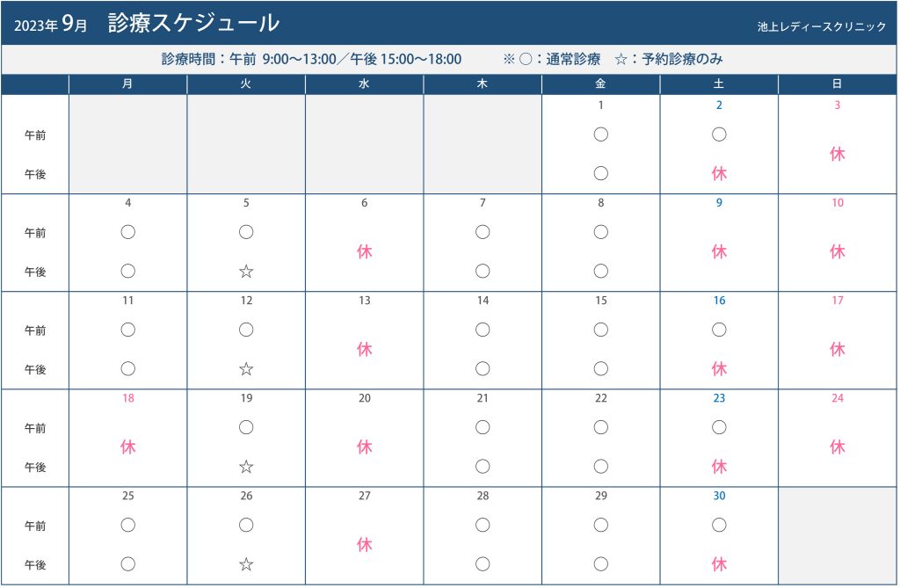The width and height of the screenshot is (900, 588).
Task: Click the closed mark on September 24
Action: (838, 446)
